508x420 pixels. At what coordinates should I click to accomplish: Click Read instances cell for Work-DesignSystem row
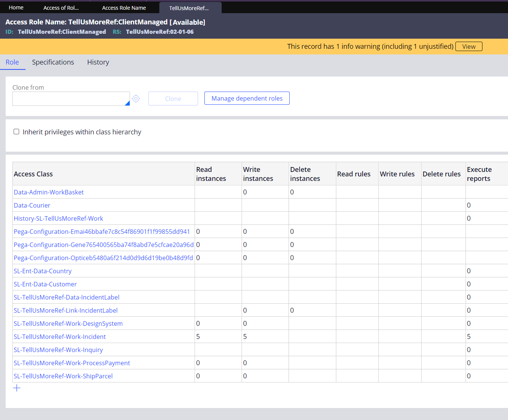tap(218, 324)
